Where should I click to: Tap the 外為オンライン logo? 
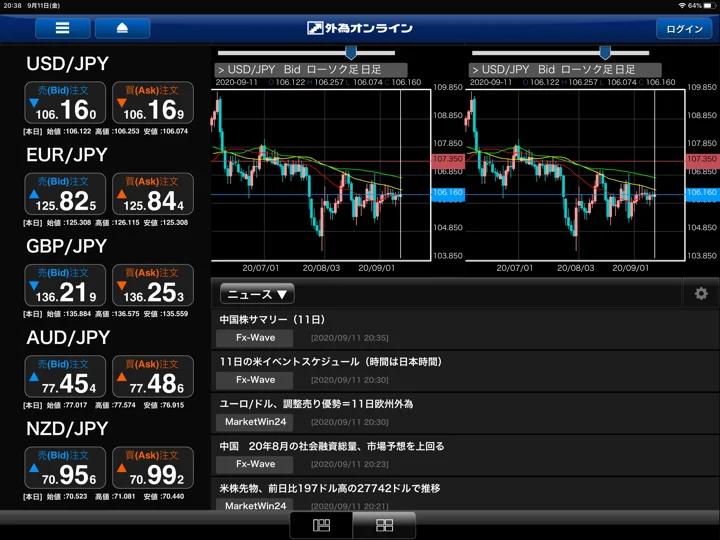[x=360, y=28]
